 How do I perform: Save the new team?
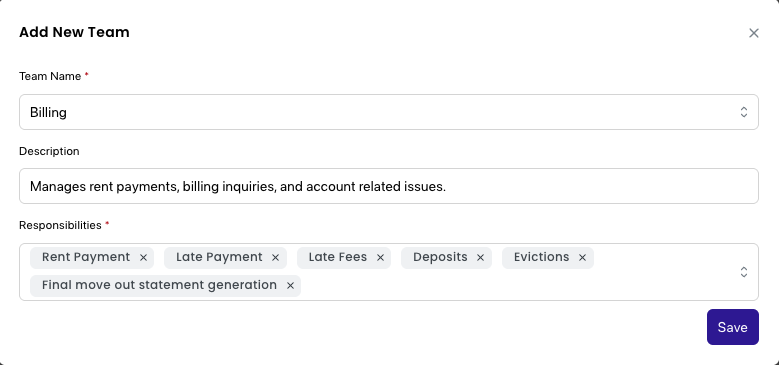(732, 327)
